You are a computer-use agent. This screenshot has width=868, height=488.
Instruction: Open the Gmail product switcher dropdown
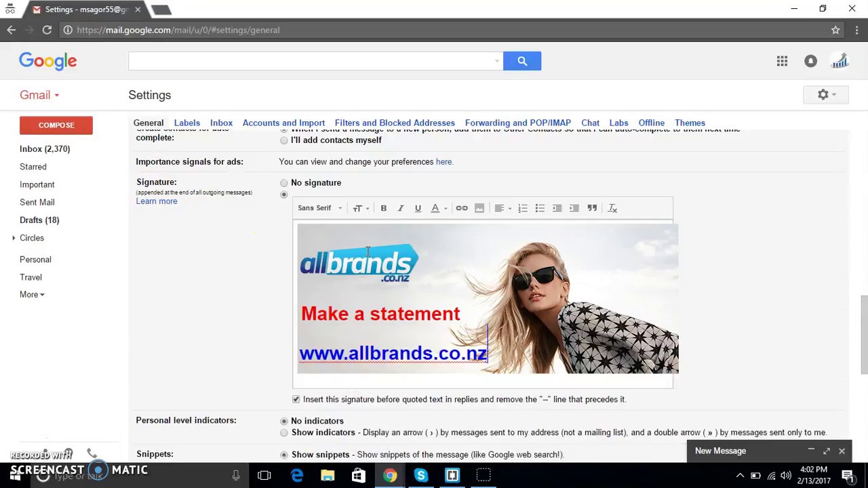(39, 95)
